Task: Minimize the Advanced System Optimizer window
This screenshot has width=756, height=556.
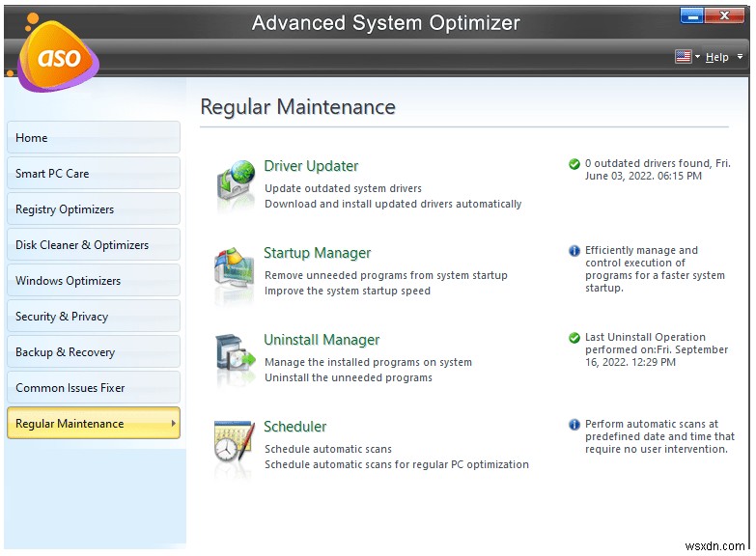Action: coord(692,15)
